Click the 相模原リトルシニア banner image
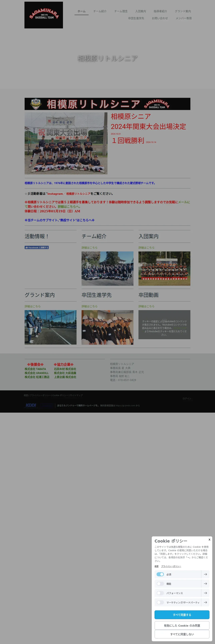Viewport: 215px width, 644px height. [x=107, y=104]
